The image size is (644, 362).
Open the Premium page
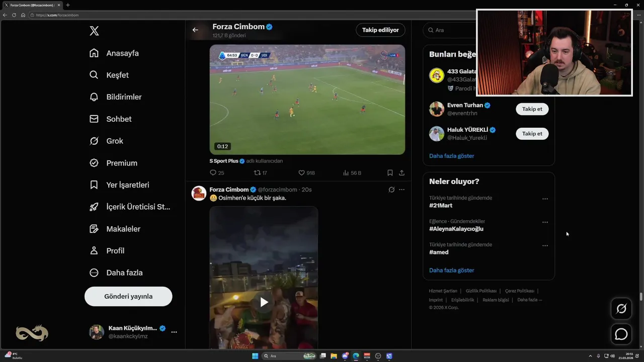point(113,163)
